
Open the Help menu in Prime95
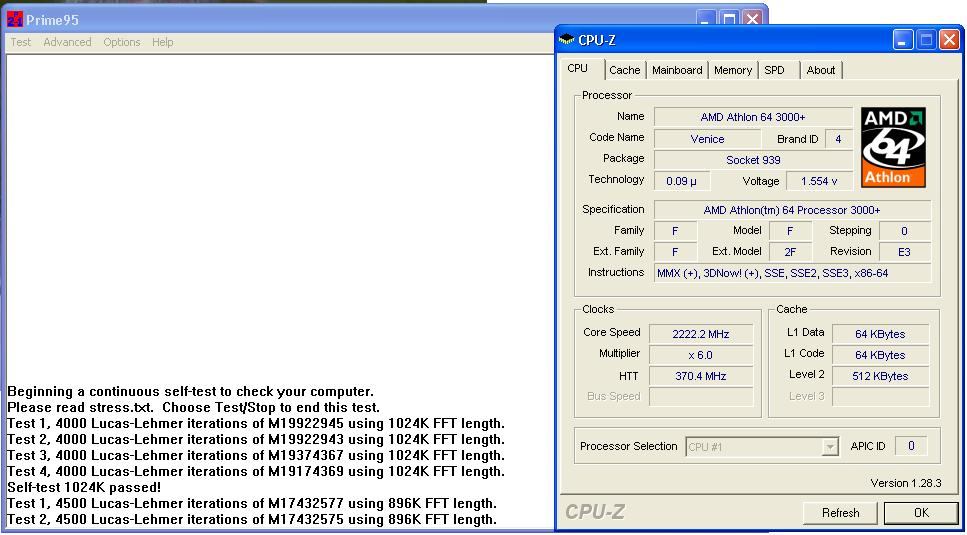pos(163,42)
